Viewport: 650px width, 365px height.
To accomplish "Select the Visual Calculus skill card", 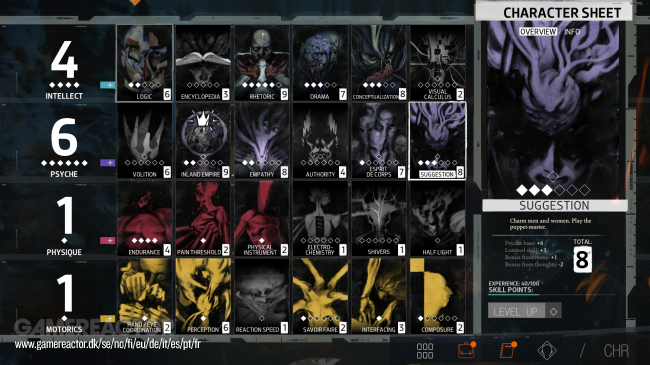I will pos(437,63).
